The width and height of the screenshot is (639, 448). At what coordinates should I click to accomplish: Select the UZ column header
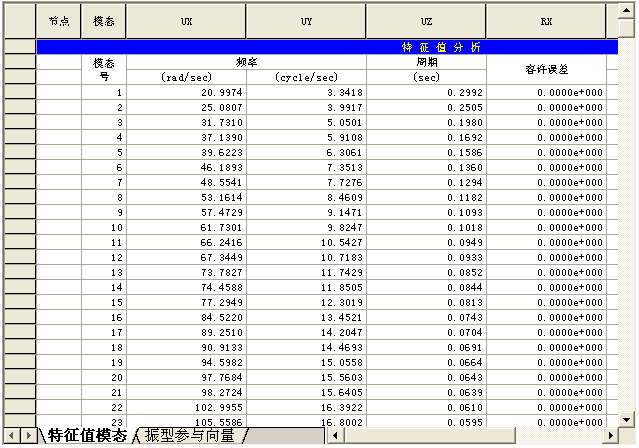tap(426, 22)
